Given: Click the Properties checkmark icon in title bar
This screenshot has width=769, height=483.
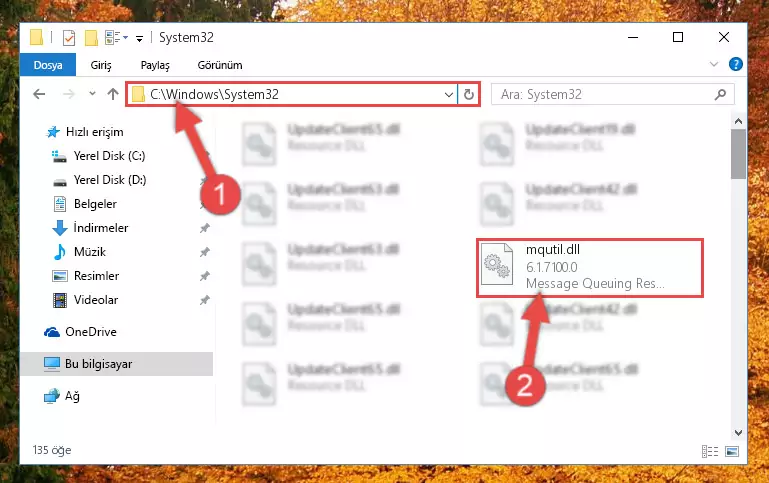Looking at the screenshot, I should [x=69, y=38].
